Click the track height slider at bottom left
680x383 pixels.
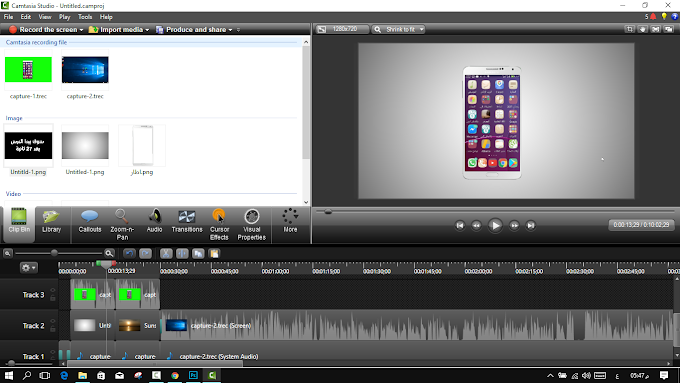pyautogui.click(x=11, y=363)
